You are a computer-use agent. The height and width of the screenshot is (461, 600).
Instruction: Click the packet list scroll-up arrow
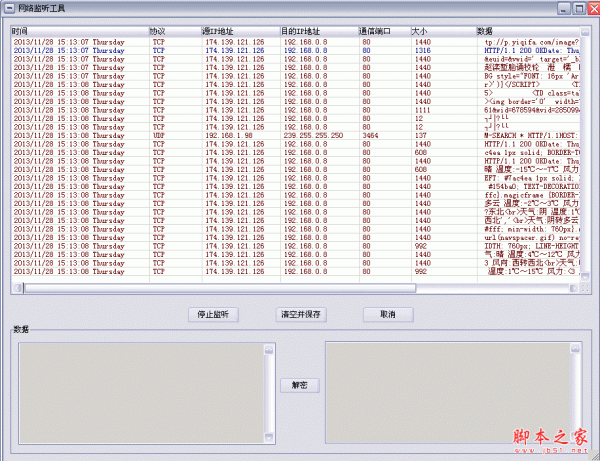tap(585, 32)
